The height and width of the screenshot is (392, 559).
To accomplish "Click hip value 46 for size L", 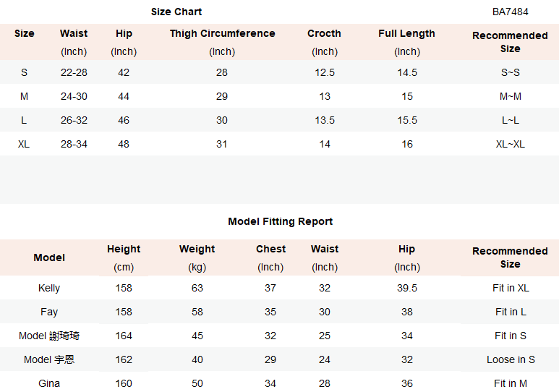I will [x=124, y=120].
